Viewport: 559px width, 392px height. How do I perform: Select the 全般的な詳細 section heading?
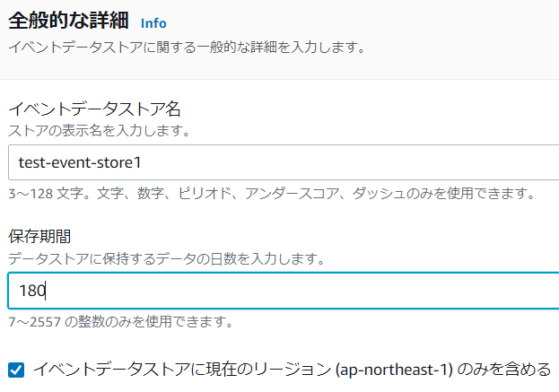pos(68,22)
